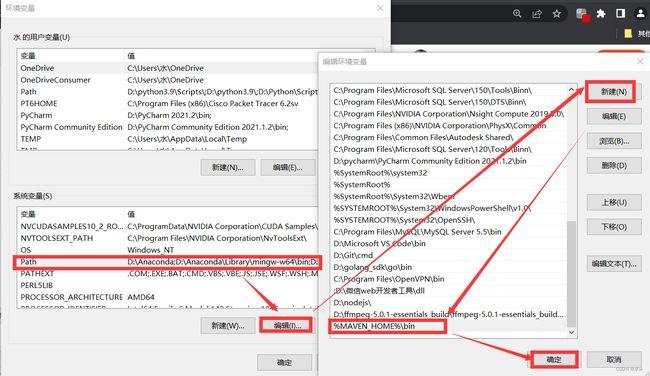
Task: Click scroll down arrow of path list
Action: [x=571, y=332]
